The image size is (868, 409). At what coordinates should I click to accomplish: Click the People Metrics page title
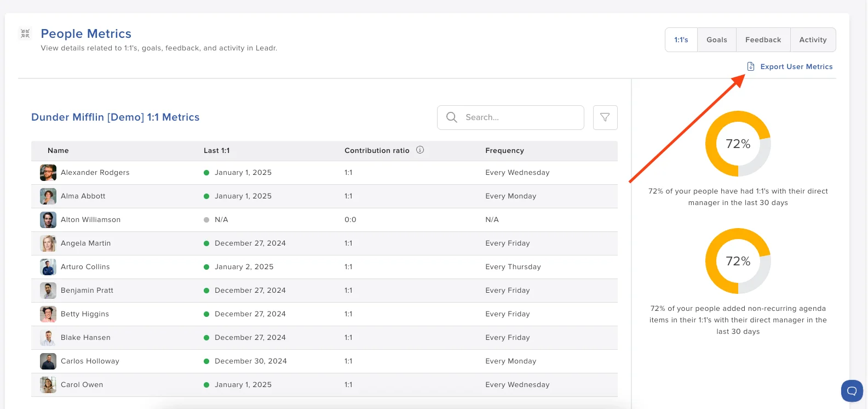point(86,34)
